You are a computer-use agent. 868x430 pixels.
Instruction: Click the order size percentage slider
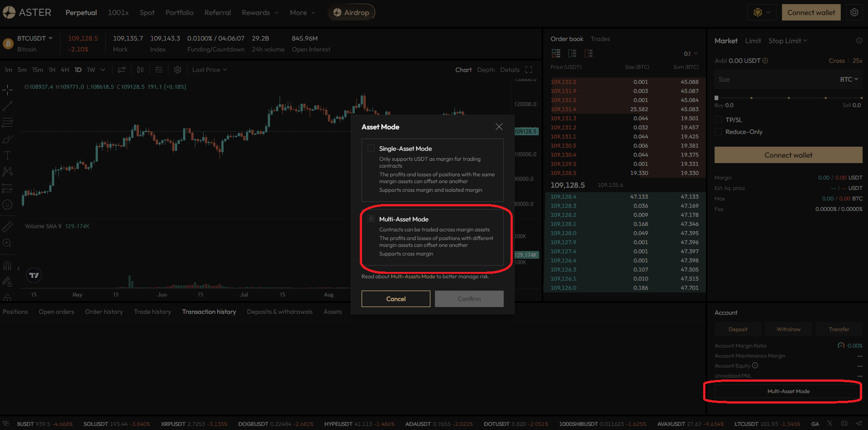pyautogui.click(x=788, y=97)
